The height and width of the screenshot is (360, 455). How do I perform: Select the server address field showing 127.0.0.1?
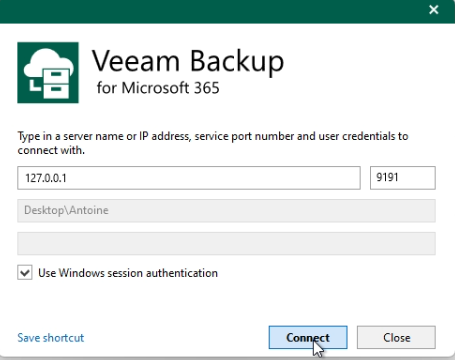[x=189, y=178]
